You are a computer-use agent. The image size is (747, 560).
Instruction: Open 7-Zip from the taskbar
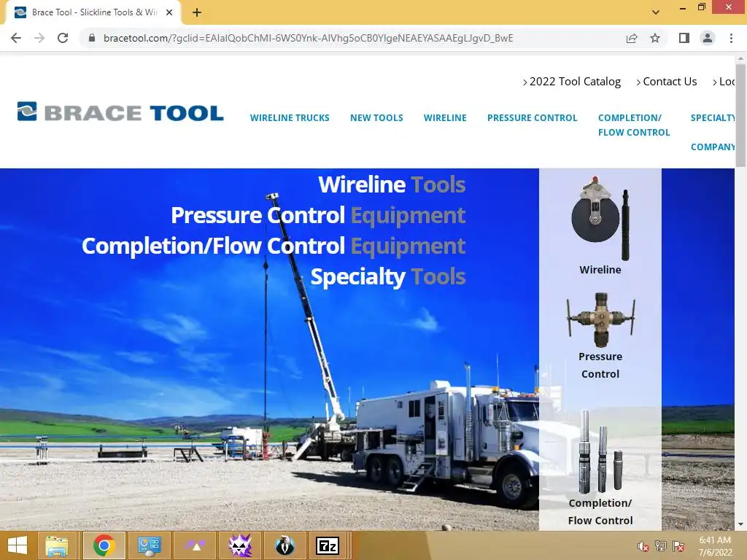[328, 545]
